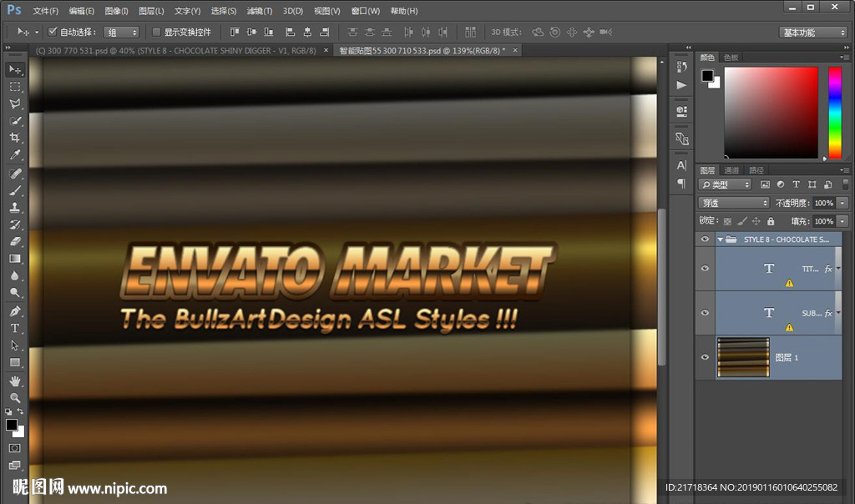
Task: Collapse the STYLE 8 - CHOCOLATE layer group
Action: tap(720, 239)
